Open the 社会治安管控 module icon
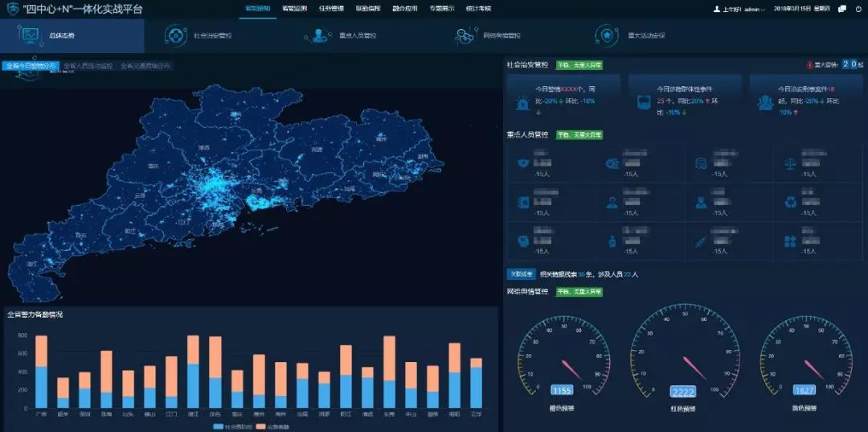Image resolution: width=868 pixels, height=432 pixels. click(x=175, y=35)
